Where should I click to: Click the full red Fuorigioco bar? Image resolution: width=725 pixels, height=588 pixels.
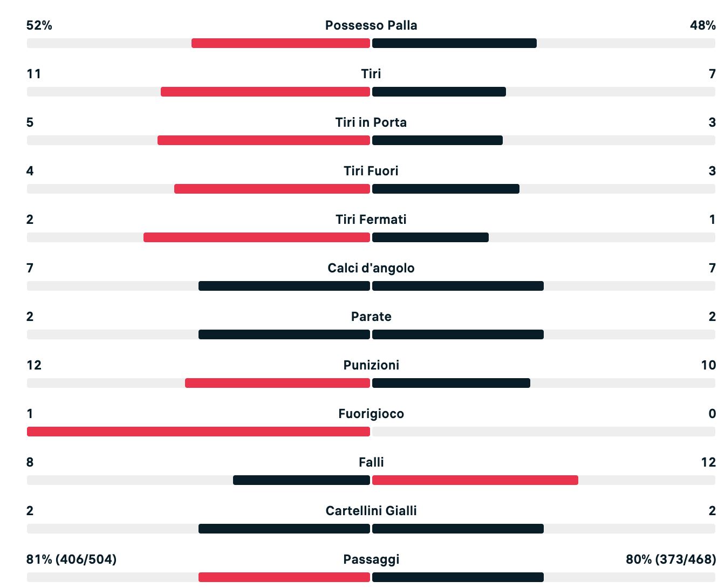coord(199,432)
